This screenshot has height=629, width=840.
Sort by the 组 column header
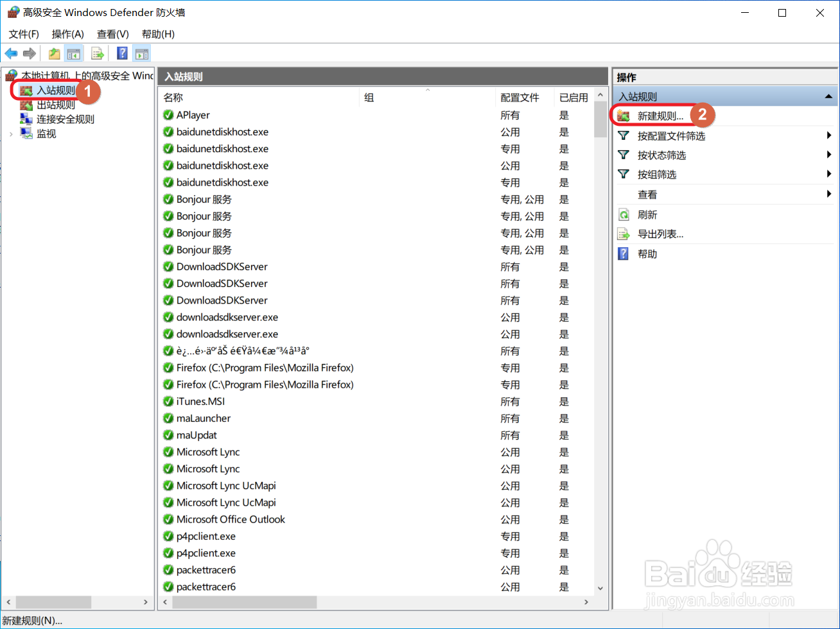coord(427,98)
